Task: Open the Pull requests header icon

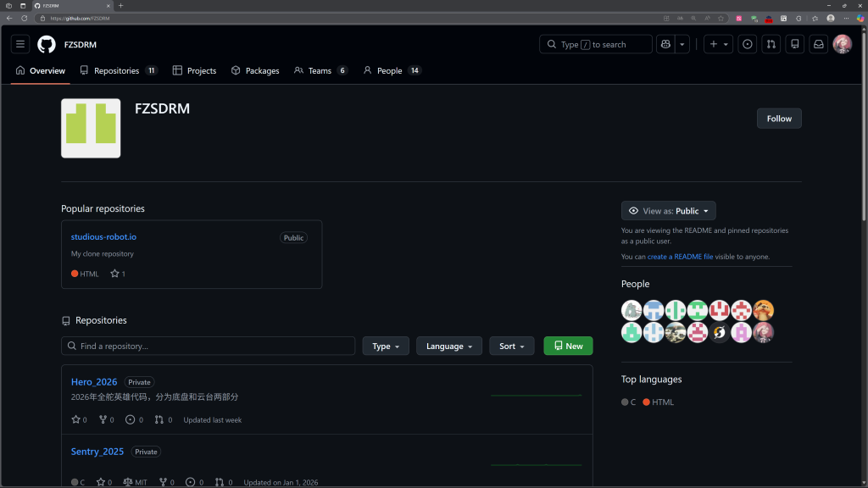Action: tap(771, 44)
